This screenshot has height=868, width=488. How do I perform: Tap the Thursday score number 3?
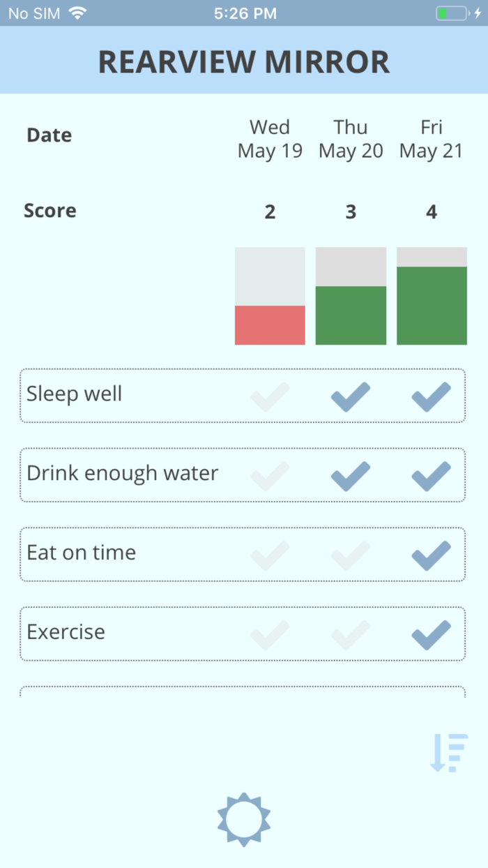click(x=351, y=212)
